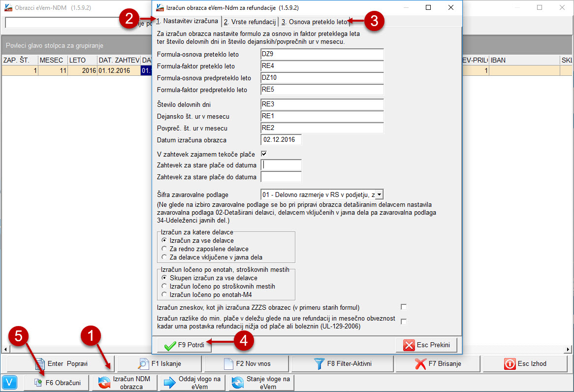This screenshot has height=392, width=574.
Task: Click the search box in Obrazci eVem-NDM window
Action: click(63, 23)
